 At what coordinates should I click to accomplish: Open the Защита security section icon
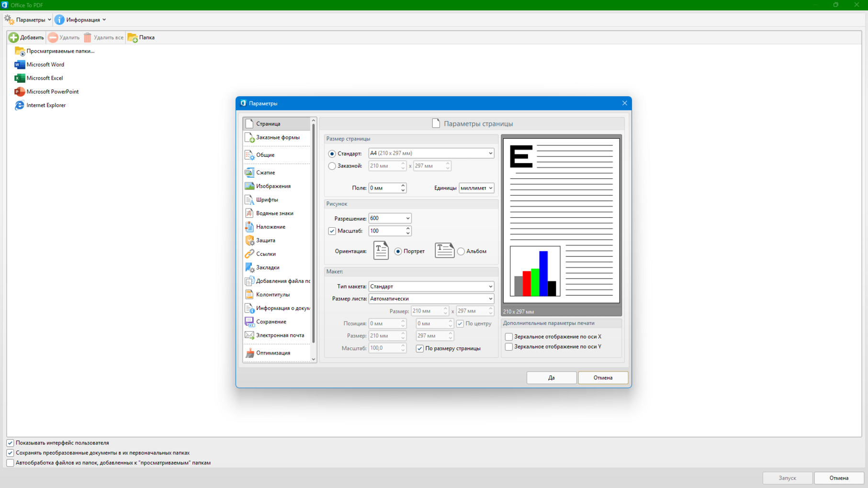pyautogui.click(x=249, y=240)
